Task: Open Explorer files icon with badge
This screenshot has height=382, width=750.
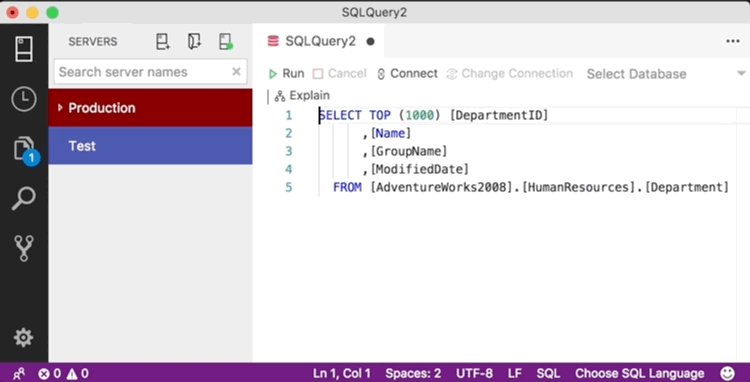Action: [x=25, y=150]
